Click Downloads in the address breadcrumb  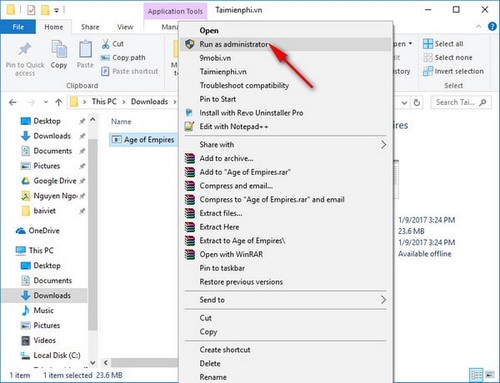[x=149, y=102]
